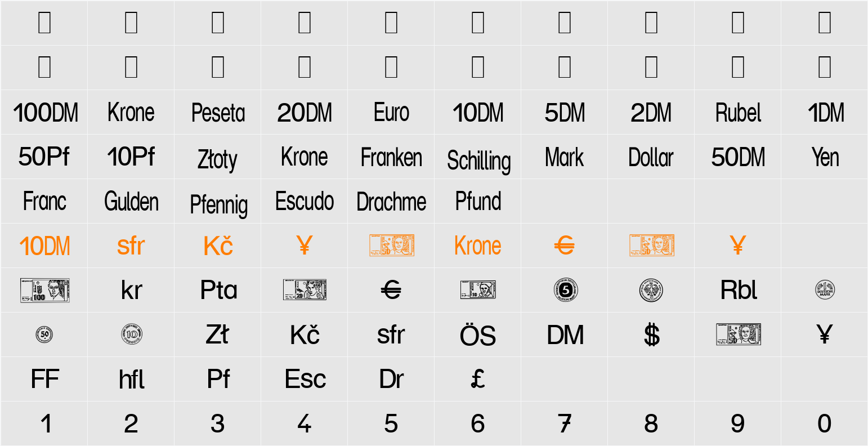
Task: Click the pound sterling symbol glyph
Action: click(478, 380)
